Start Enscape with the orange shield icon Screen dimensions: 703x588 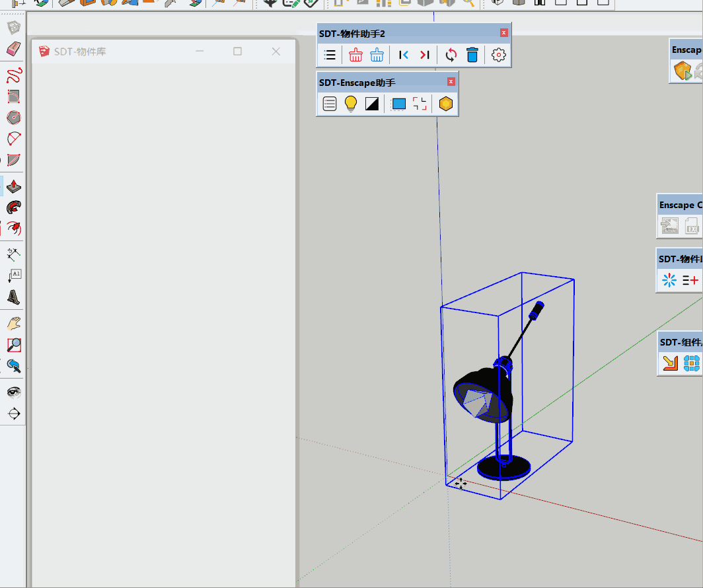[683, 71]
